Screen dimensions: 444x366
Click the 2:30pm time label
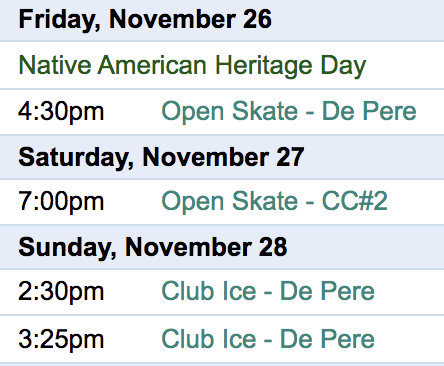point(61,292)
